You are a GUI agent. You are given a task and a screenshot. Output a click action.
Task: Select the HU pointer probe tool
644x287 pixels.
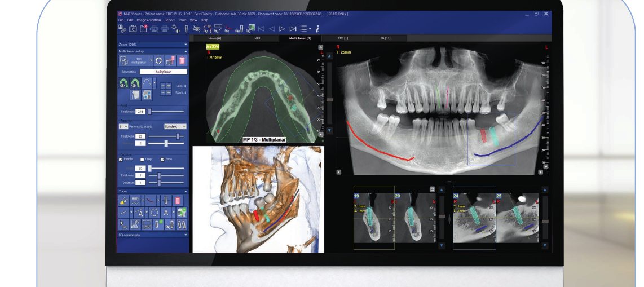pos(123,225)
